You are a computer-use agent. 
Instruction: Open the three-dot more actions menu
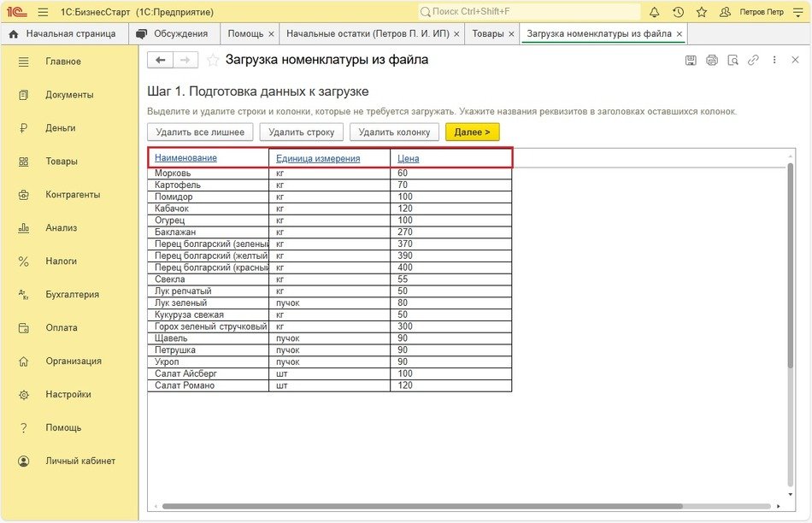click(774, 60)
